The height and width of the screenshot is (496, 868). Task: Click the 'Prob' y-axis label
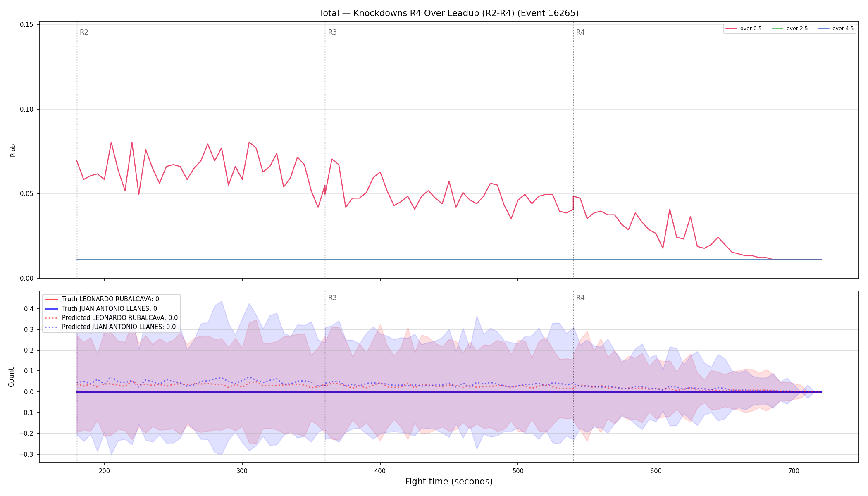click(13, 150)
